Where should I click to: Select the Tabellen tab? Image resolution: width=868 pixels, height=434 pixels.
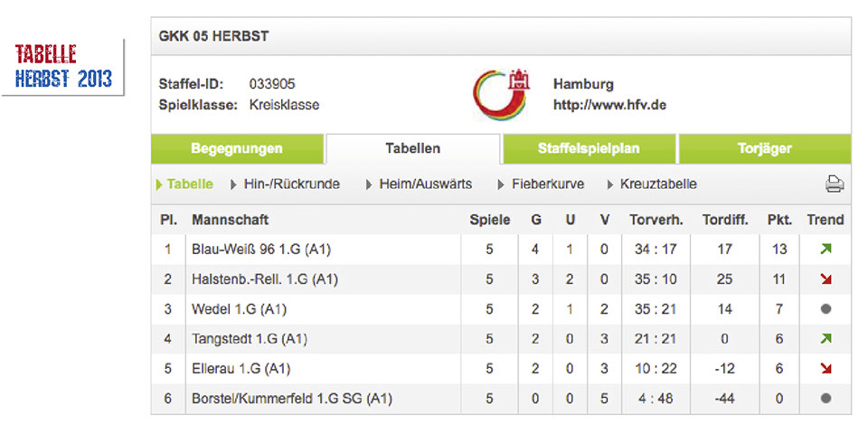coord(412,149)
